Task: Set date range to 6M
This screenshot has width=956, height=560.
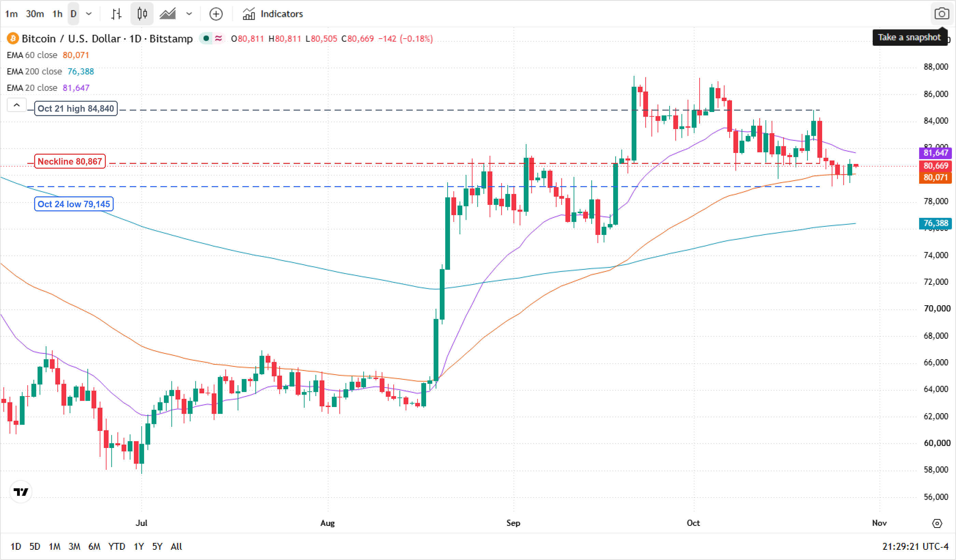Action: [x=94, y=546]
